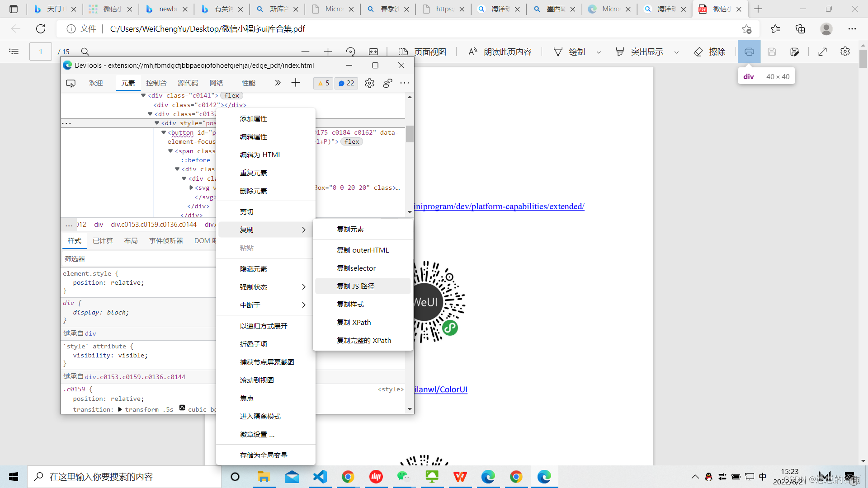
Task: Click the flex badge on c0141
Action: point(231,95)
